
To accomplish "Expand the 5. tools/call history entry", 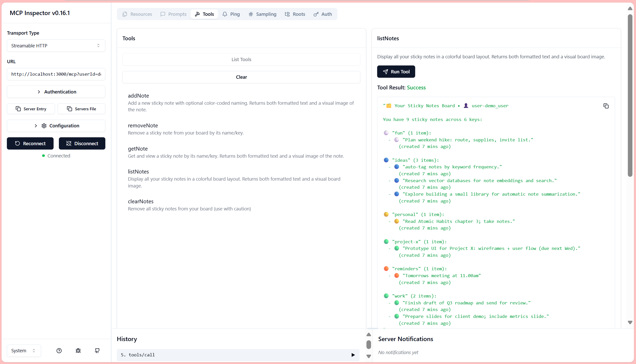I will [353, 355].
